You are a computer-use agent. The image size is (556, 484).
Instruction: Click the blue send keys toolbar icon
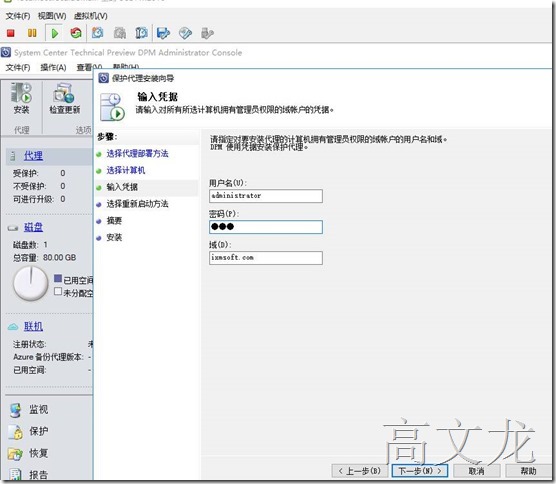click(163, 33)
